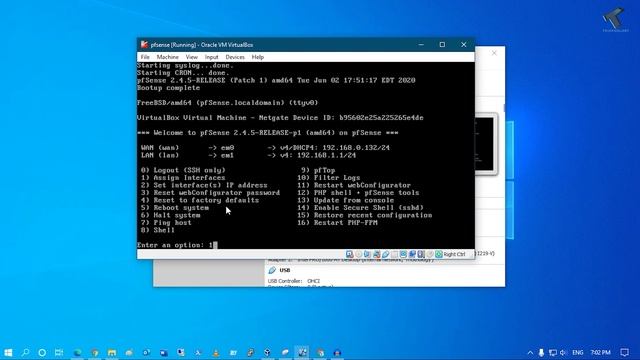Image resolution: width=640 pixels, height=360 pixels.
Task: Click the network adapter status icon
Action: [x=376, y=254]
